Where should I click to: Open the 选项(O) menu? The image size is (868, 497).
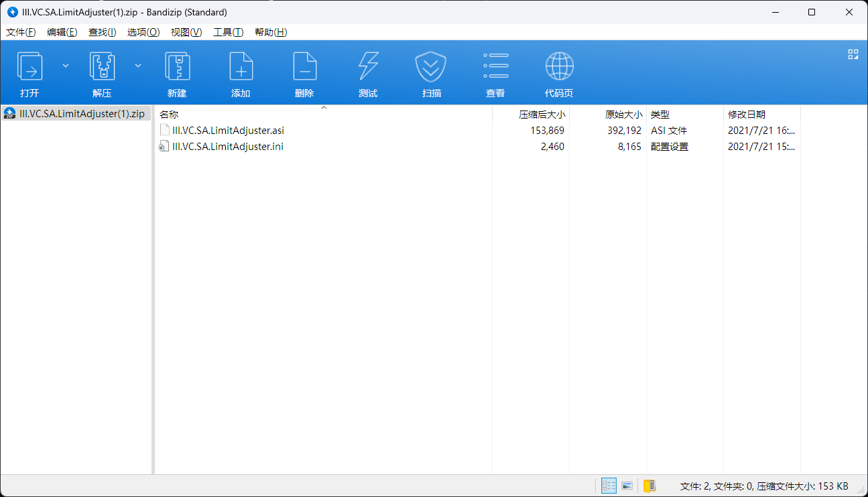143,32
